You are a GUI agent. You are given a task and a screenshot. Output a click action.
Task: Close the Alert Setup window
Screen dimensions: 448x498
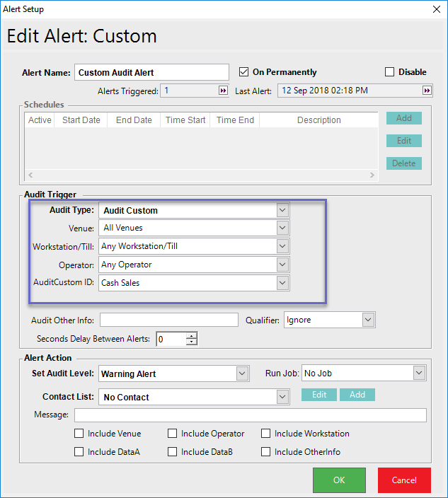437,9
